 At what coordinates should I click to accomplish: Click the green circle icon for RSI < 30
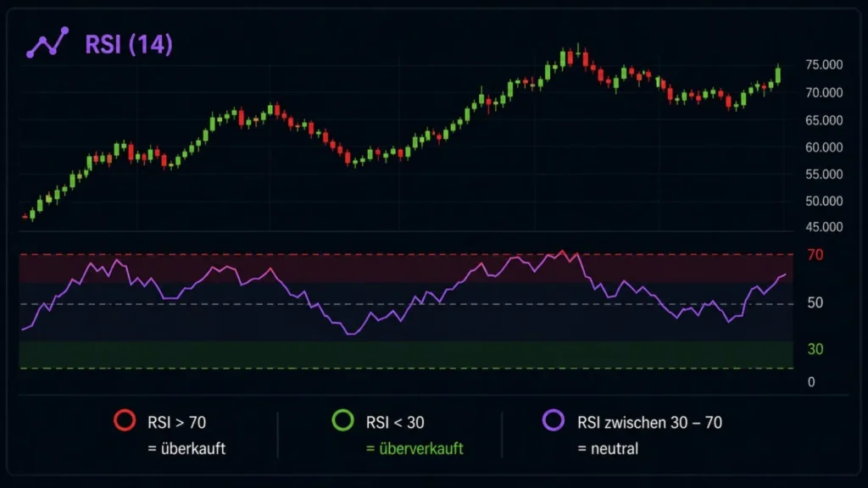342,420
